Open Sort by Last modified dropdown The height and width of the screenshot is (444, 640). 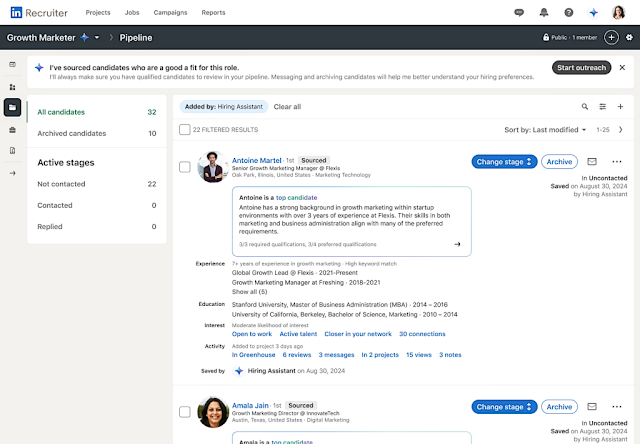click(x=547, y=130)
